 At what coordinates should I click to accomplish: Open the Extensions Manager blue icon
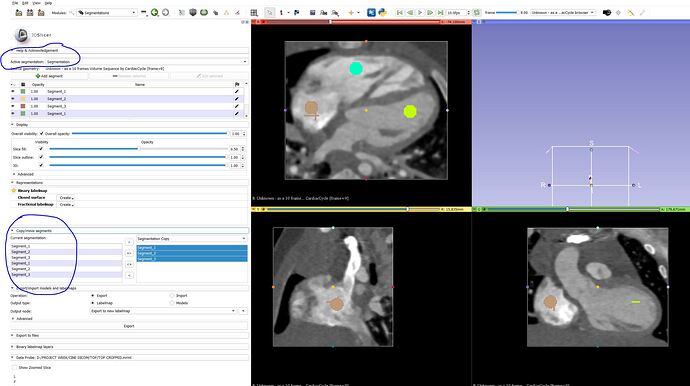click(371, 13)
